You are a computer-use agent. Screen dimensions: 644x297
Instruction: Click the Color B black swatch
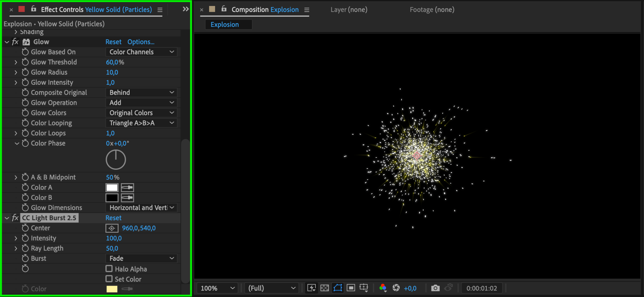pyautogui.click(x=112, y=198)
